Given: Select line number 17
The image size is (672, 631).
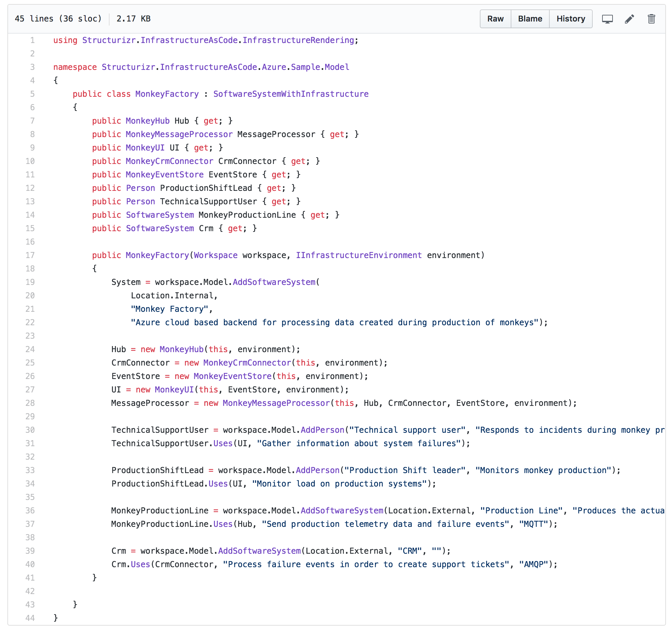Looking at the screenshot, I should coord(30,255).
